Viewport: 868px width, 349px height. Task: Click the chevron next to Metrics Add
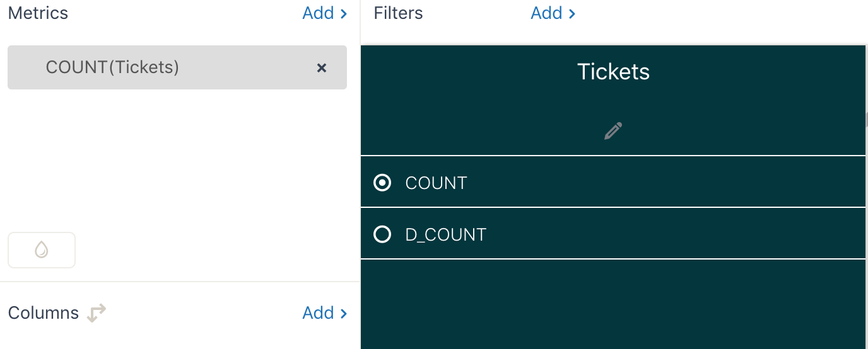coord(344,13)
